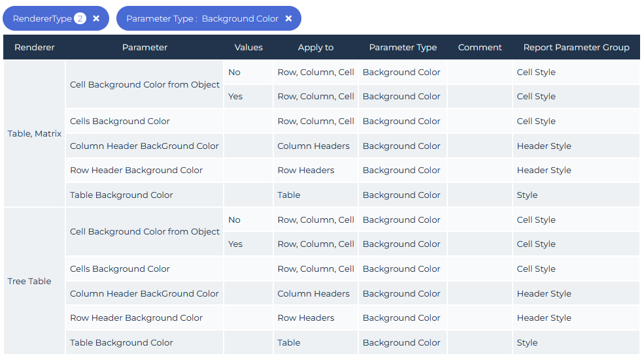644x358 pixels.
Task: Select the Table, Matrix renderer cell
Action: [35, 134]
